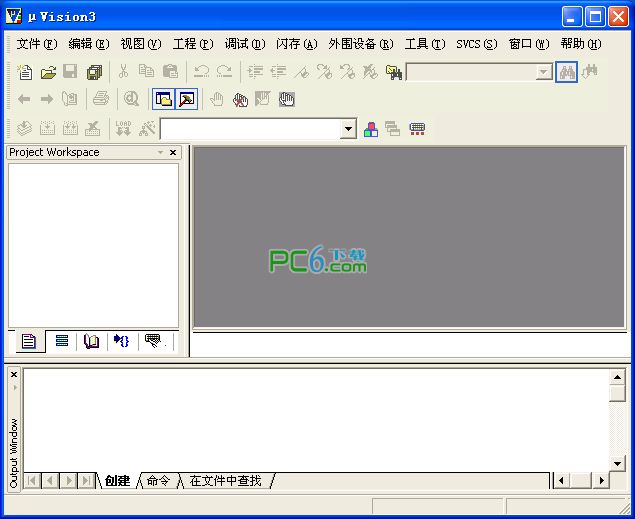
Task: Expand the select target dropdown
Action: (x=348, y=129)
